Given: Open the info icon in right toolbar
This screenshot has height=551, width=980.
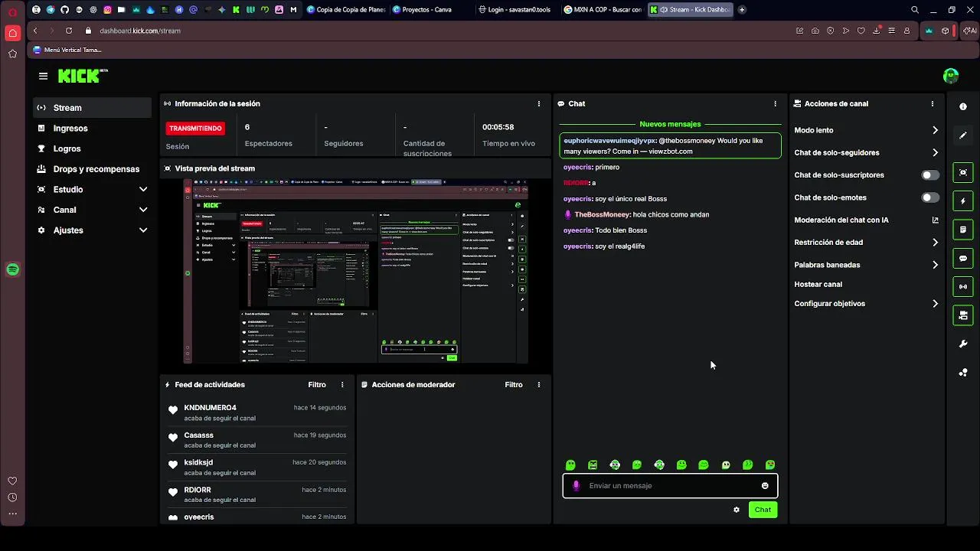Looking at the screenshot, I should point(963,106).
